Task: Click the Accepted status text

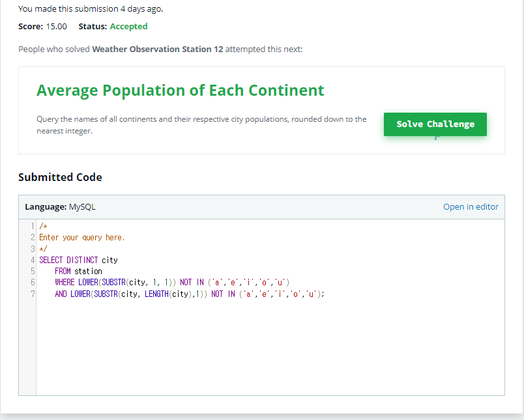Action: [128, 27]
